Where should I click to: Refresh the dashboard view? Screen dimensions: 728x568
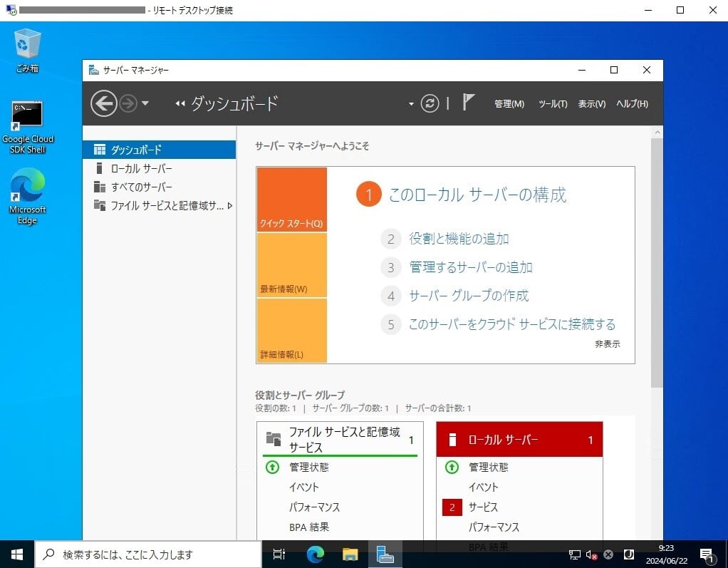[x=430, y=103]
